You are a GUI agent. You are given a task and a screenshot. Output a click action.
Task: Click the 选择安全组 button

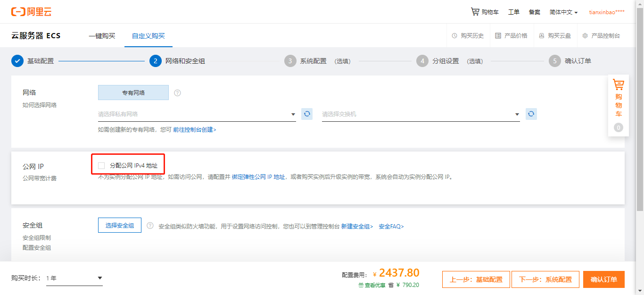[x=120, y=225]
